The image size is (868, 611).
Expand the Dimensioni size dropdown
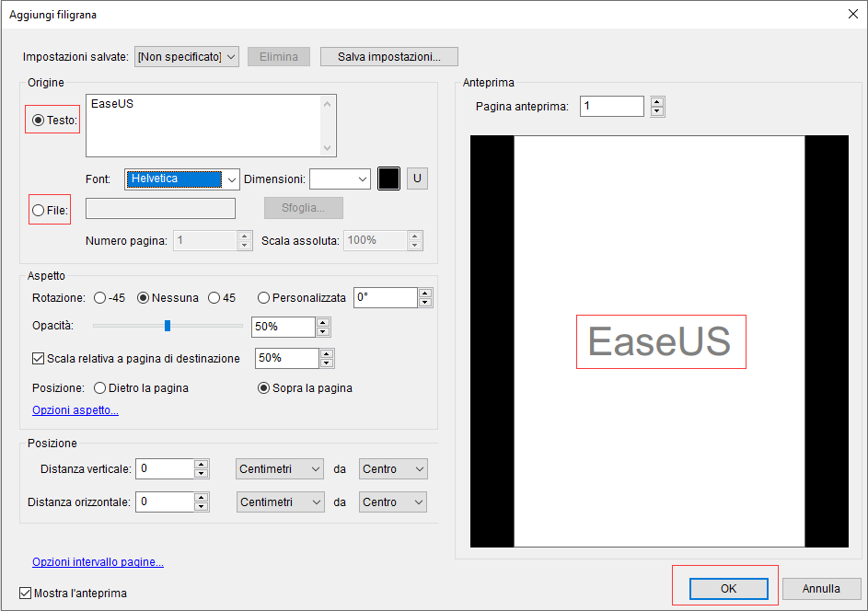pyautogui.click(x=340, y=179)
